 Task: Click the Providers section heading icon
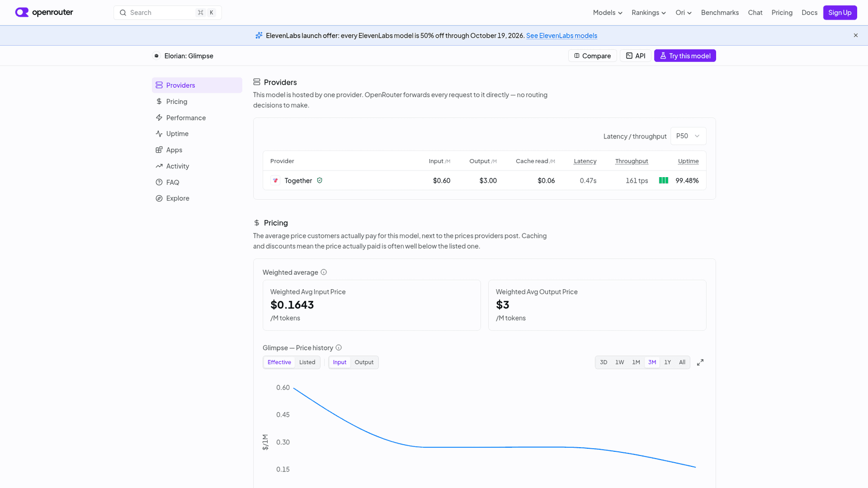[x=257, y=82]
